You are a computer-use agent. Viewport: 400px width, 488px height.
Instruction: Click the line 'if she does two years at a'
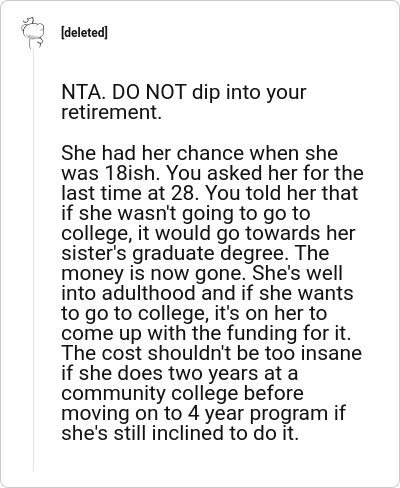179,373
